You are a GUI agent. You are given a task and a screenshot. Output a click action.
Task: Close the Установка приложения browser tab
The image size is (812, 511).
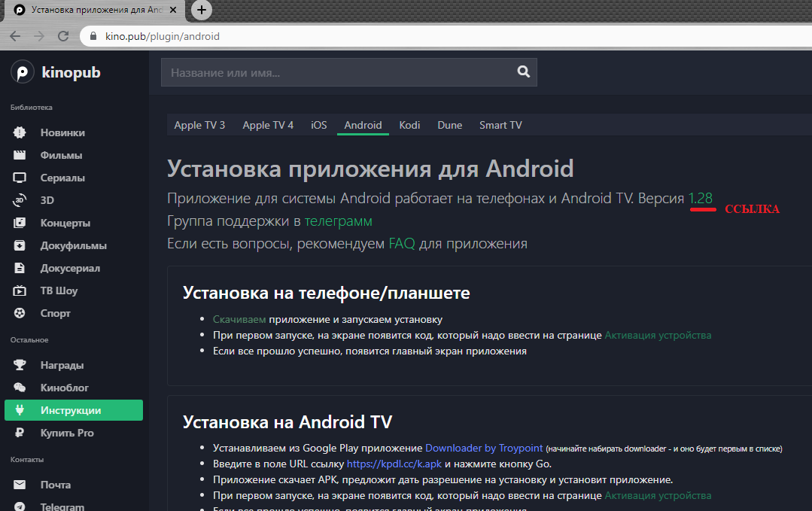(x=173, y=10)
